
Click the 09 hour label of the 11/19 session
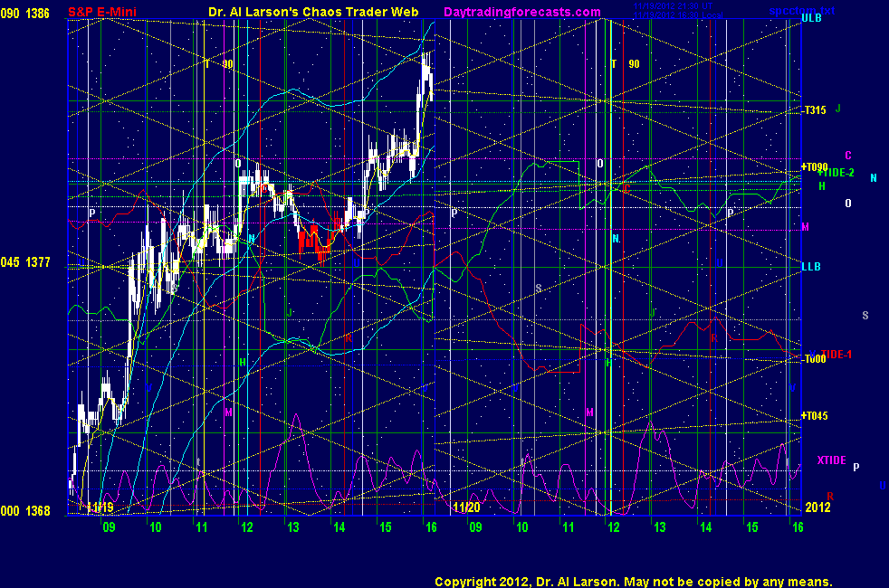(109, 527)
